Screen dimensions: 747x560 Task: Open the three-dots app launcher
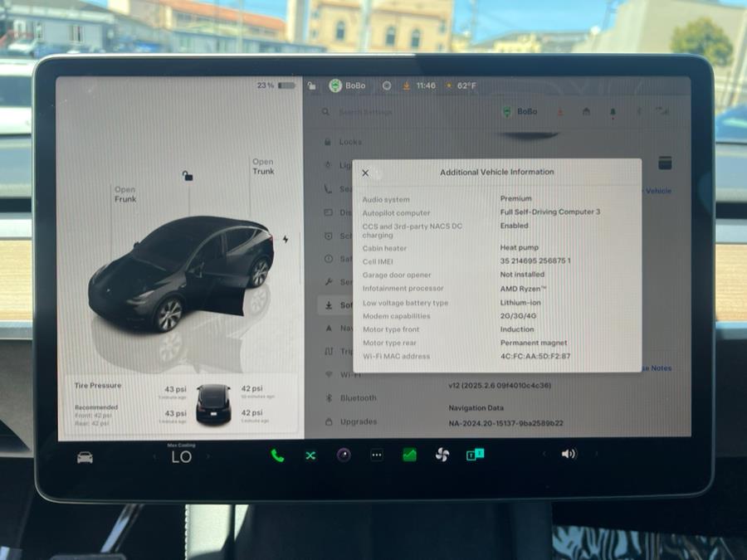click(x=377, y=455)
